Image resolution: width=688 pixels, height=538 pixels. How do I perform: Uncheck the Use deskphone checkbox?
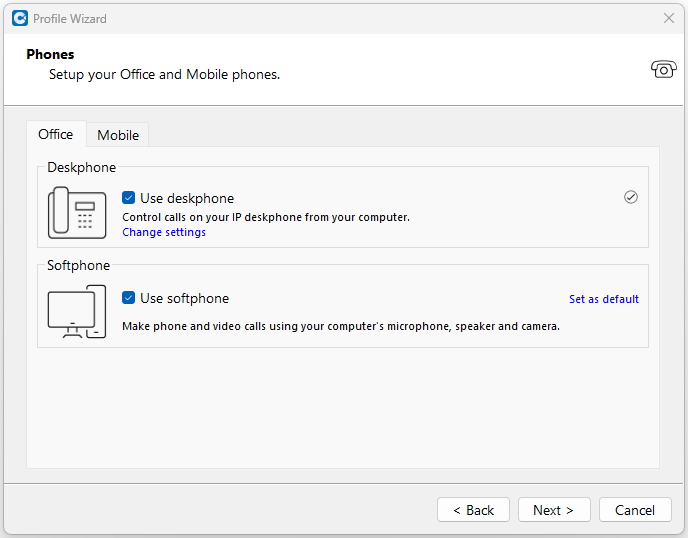[129, 198]
